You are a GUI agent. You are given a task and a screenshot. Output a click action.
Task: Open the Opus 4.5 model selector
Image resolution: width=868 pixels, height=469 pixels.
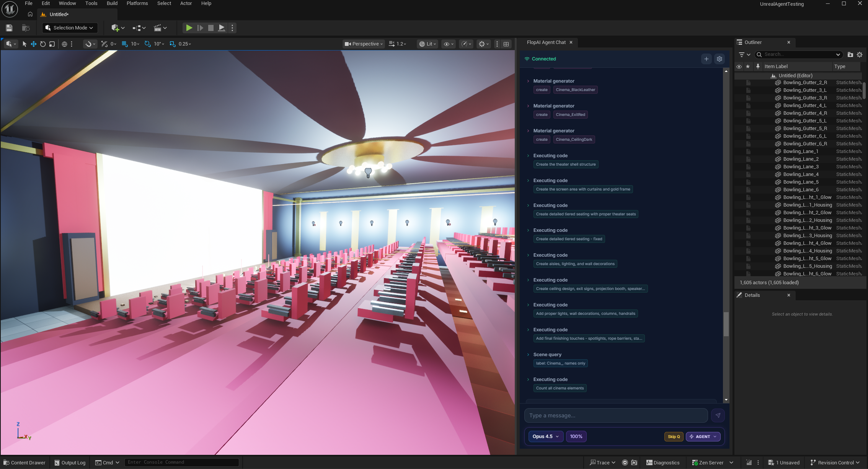(x=545, y=436)
